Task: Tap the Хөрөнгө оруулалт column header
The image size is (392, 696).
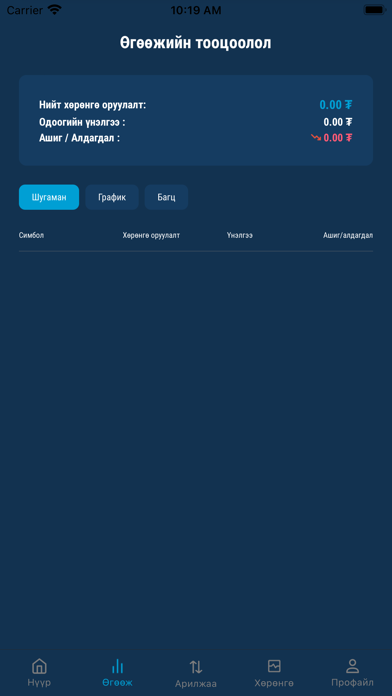Action: click(151, 235)
